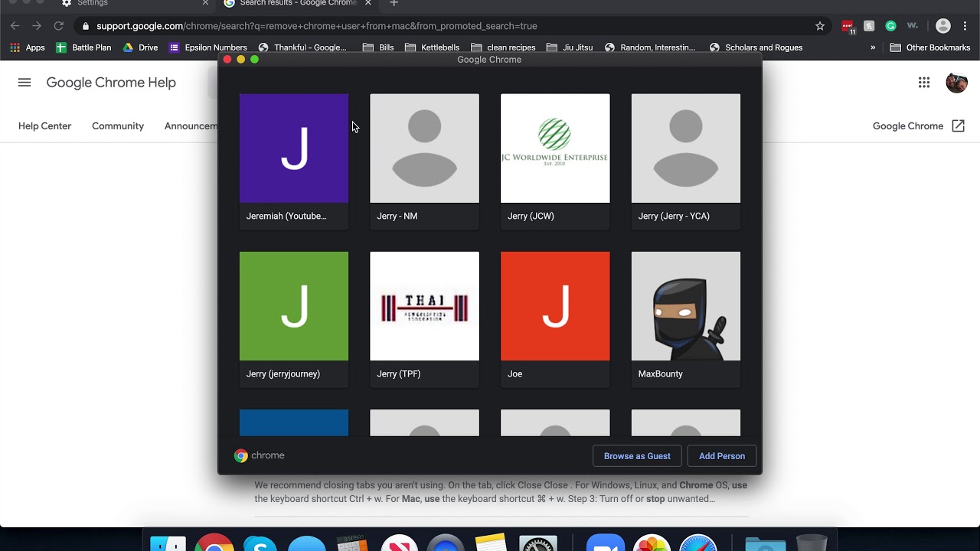Open the LastPass extension icon
The height and width of the screenshot is (551, 980).
click(848, 26)
